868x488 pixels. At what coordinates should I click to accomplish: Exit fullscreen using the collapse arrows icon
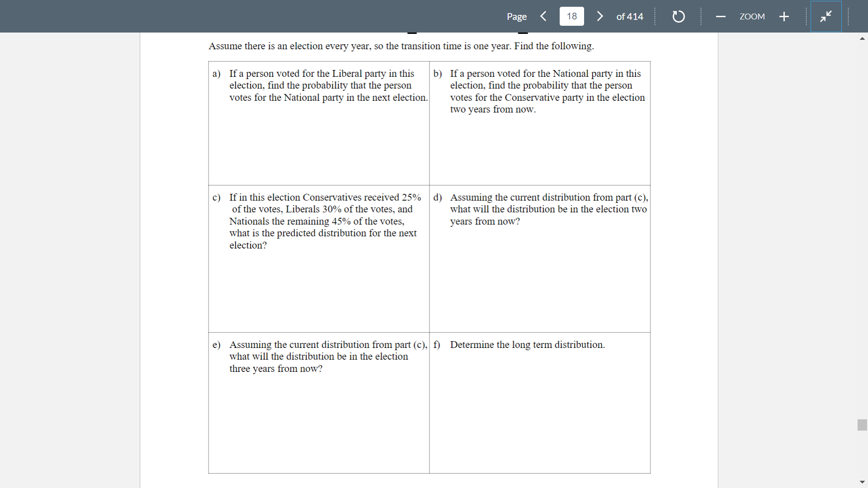[826, 17]
